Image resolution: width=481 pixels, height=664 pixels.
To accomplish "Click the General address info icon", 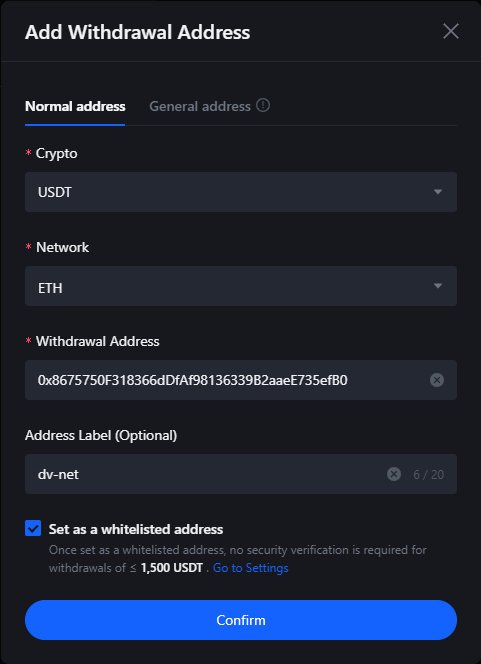I will (263, 105).
